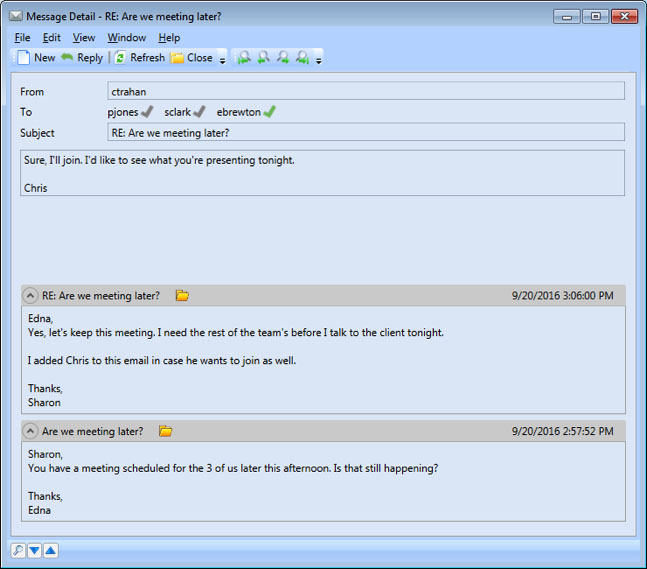Screen dimensions: 647x569
Task: Click the 'Chris' signature in the top message
Action: pyautogui.click(x=35, y=188)
